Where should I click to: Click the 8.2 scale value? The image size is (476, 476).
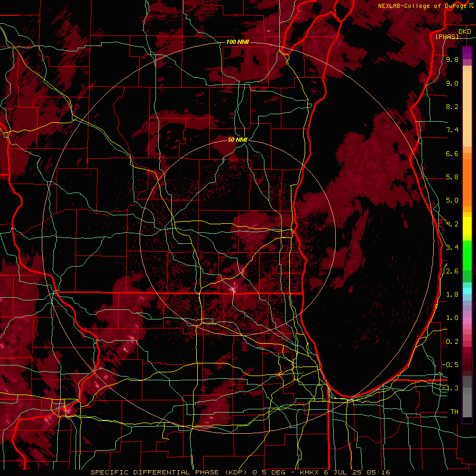[452, 106]
